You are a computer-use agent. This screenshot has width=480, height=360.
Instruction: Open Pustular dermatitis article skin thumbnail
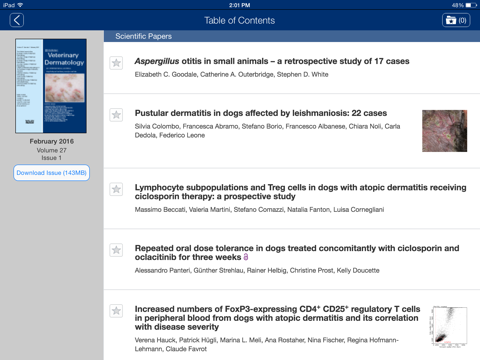pos(444,131)
